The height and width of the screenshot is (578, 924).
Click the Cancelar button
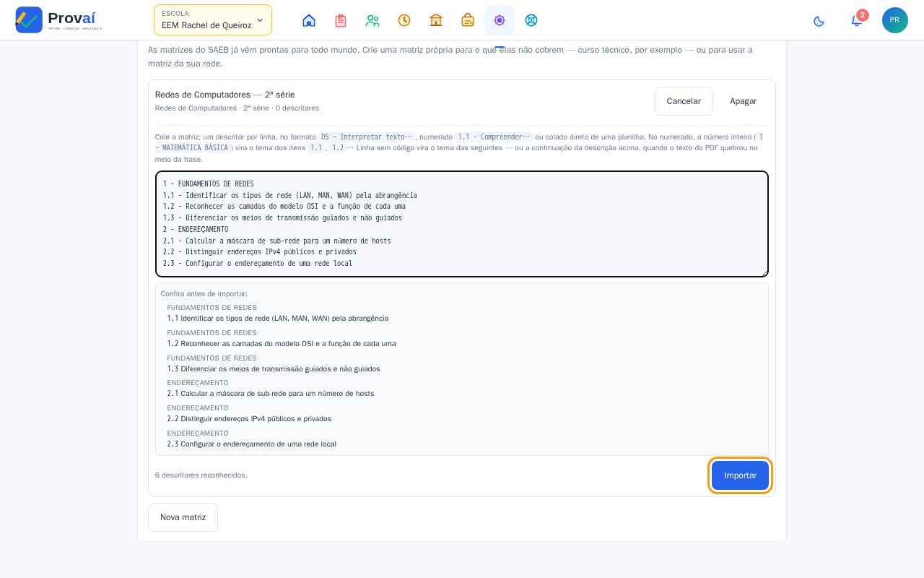(x=684, y=101)
